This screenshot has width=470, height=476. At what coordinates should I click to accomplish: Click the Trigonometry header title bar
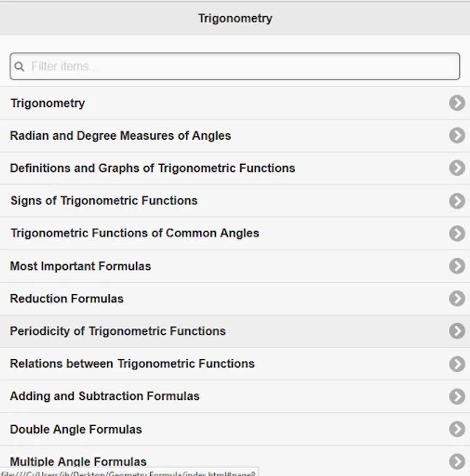coord(235,19)
